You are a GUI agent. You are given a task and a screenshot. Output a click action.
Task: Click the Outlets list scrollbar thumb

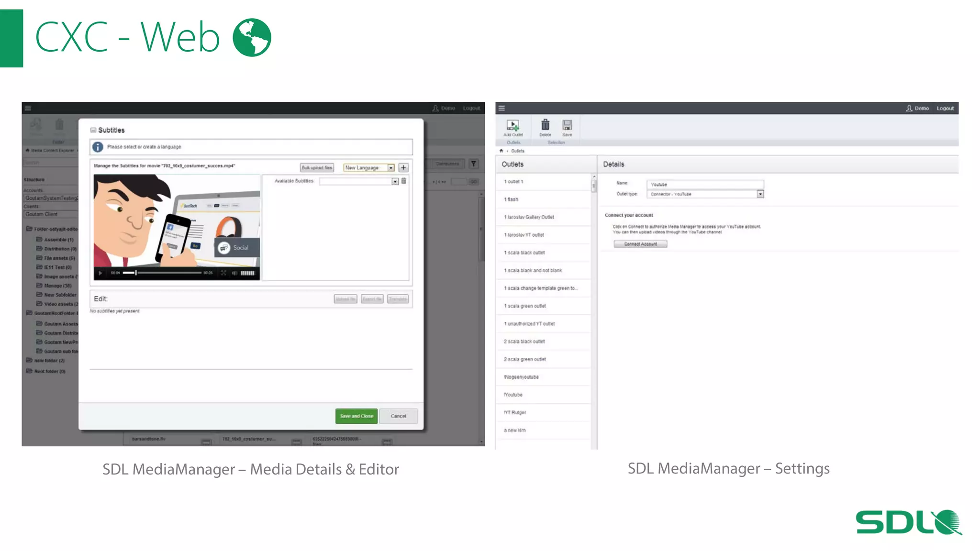(594, 185)
